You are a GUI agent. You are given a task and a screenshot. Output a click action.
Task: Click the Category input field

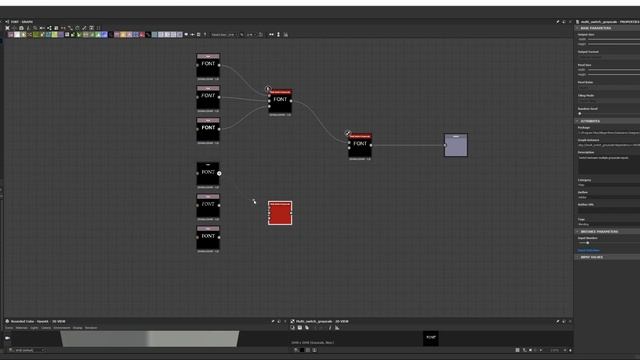pos(609,185)
